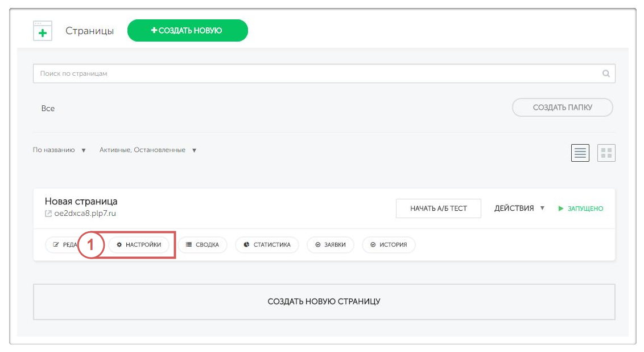This screenshot has height=352, width=644.
Task: Click the РЕДАКТОР edit button
Action: 63,245
